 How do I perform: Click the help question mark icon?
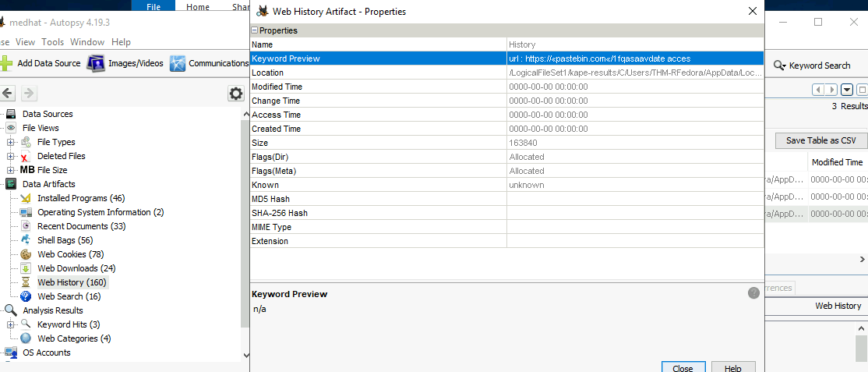[753, 293]
